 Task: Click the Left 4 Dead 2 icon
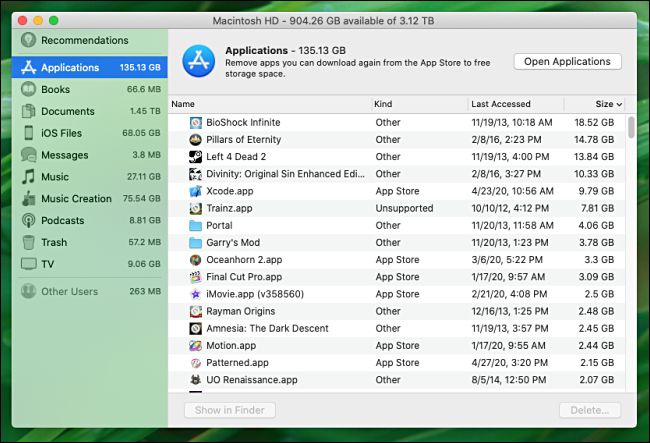pyautogui.click(x=195, y=157)
